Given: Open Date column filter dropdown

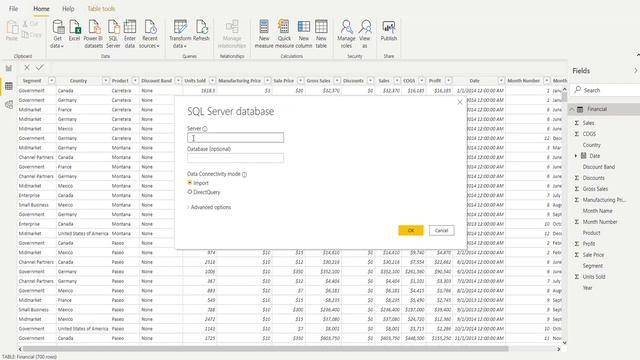Looking at the screenshot, I should pos(501,80).
